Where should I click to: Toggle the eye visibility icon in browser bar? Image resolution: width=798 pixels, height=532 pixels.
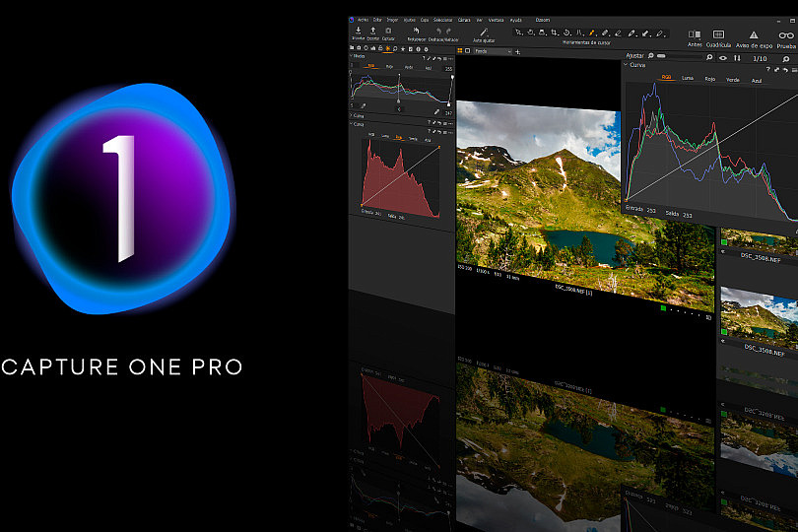pyautogui.click(x=723, y=58)
